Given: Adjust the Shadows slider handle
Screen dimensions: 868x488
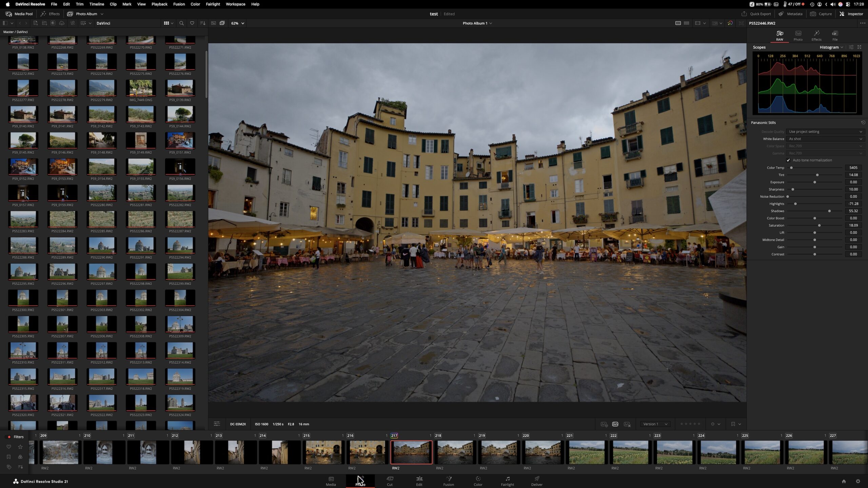Looking at the screenshot, I should click(829, 211).
